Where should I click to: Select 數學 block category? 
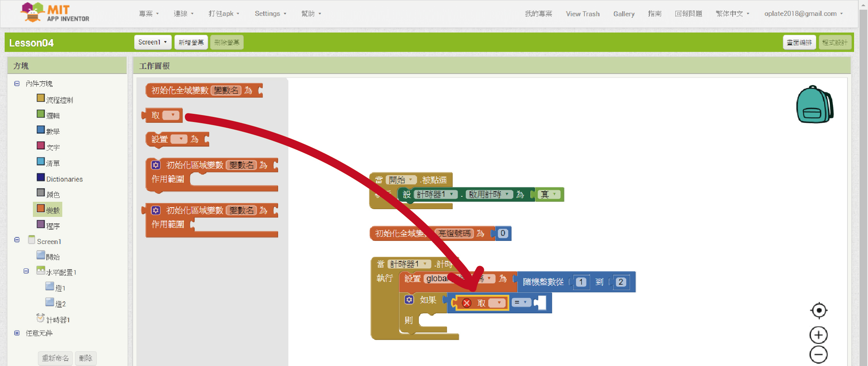[48, 131]
